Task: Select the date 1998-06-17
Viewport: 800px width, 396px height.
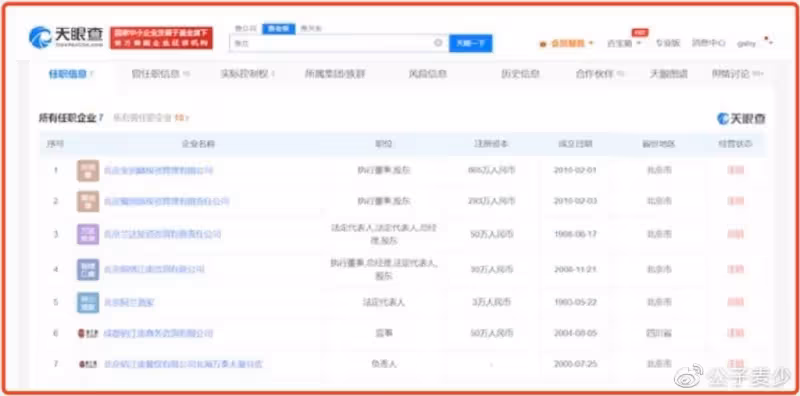Action: [575, 234]
